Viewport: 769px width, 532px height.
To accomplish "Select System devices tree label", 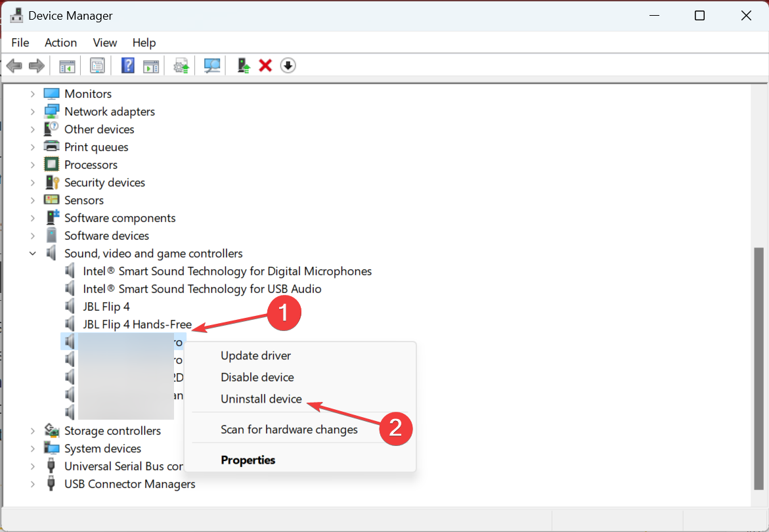I will (x=103, y=448).
